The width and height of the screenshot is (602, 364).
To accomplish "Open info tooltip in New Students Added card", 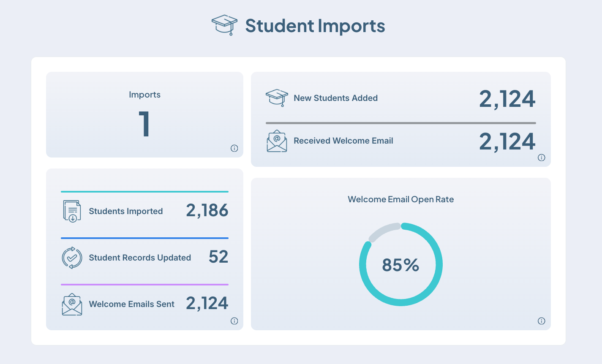I will (x=541, y=158).
